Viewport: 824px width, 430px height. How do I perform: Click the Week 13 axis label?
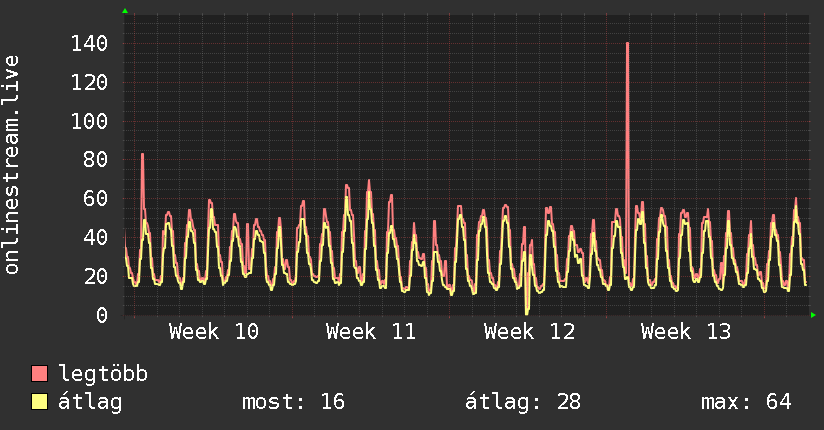click(686, 332)
